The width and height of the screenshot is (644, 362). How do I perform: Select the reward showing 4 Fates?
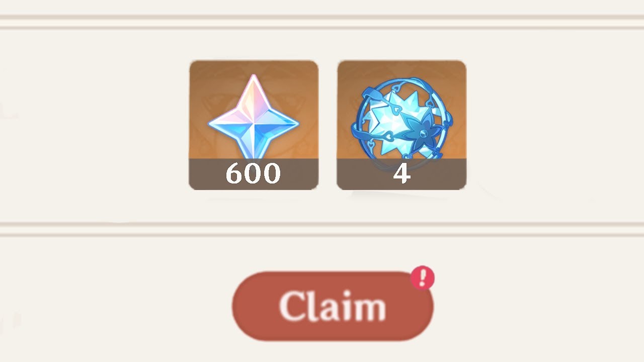click(401, 125)
